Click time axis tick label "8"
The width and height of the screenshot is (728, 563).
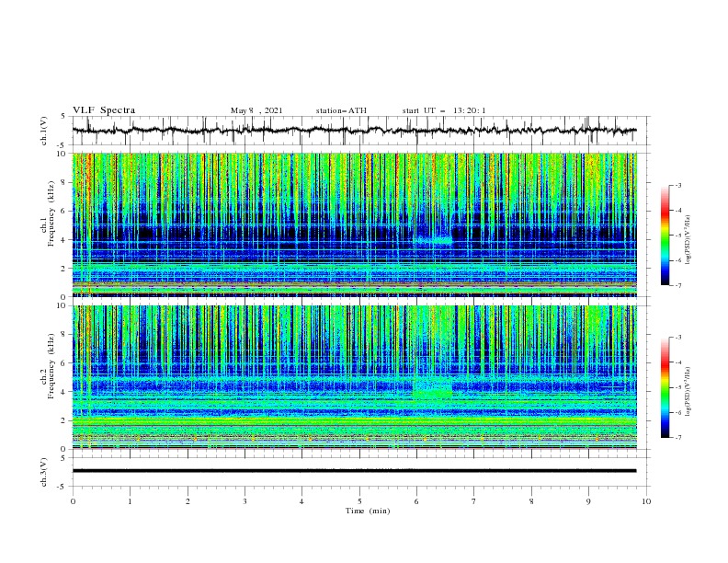[x=531, y=501]
